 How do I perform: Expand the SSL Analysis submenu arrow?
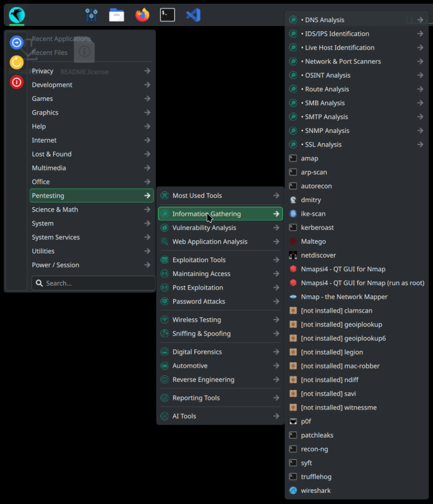tap(420, 145)
